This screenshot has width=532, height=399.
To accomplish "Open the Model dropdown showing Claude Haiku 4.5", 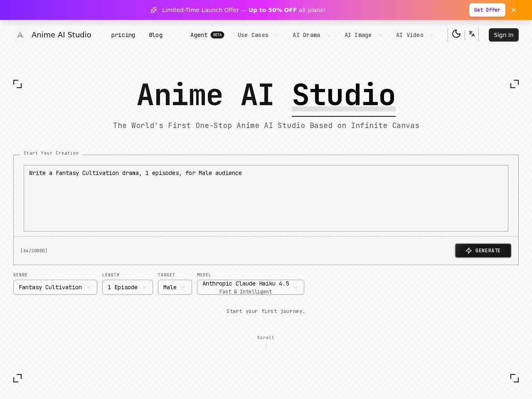I will (251, 287).
